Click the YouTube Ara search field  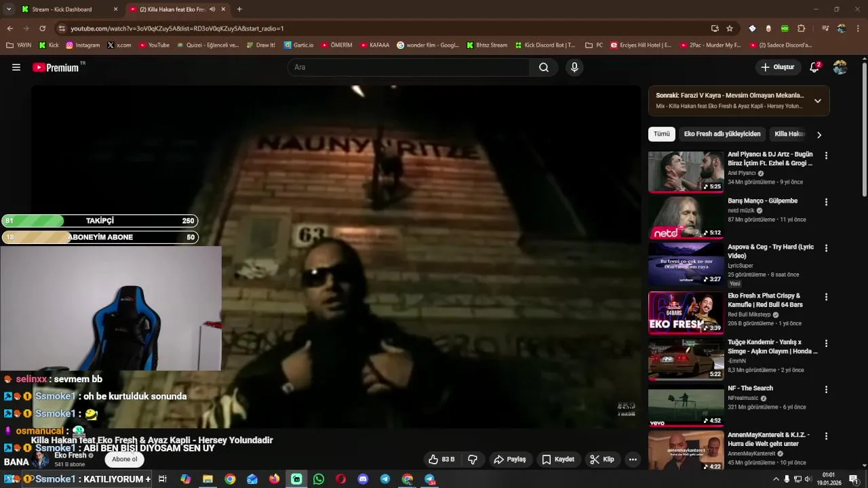[409, 67]
